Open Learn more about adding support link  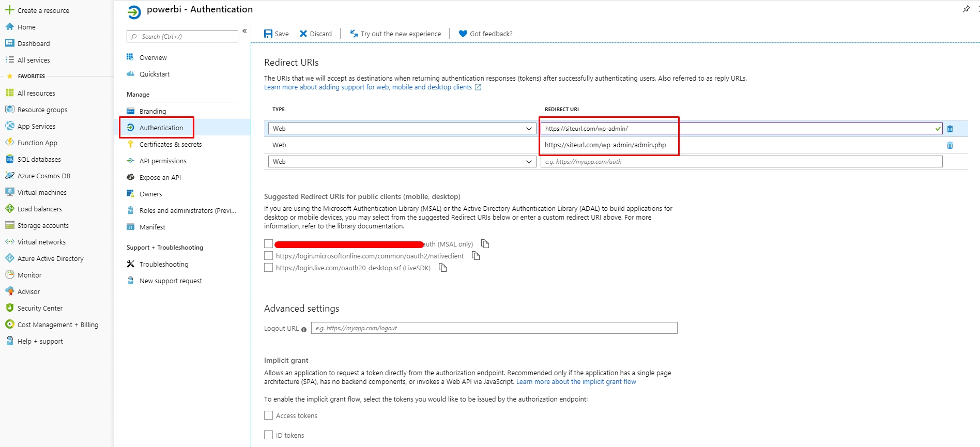point(373,87)
